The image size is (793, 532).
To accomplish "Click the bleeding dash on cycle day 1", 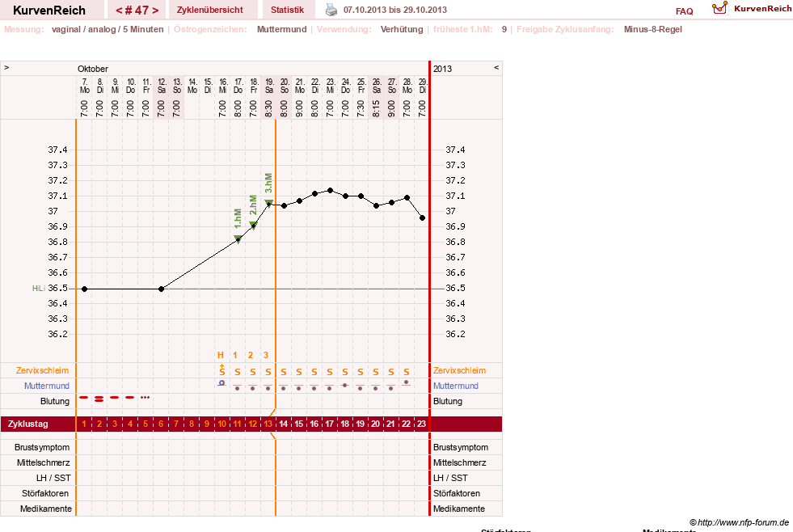I will pos(84,398).
